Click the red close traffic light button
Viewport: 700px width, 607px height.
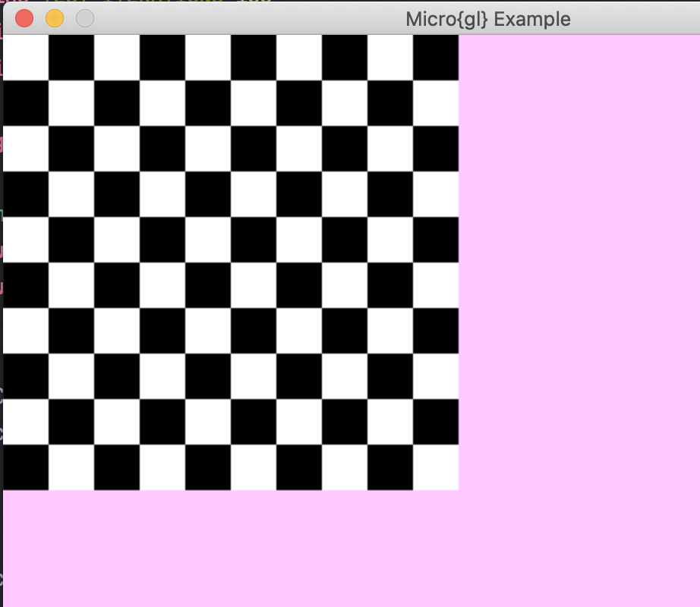[24, 17]
